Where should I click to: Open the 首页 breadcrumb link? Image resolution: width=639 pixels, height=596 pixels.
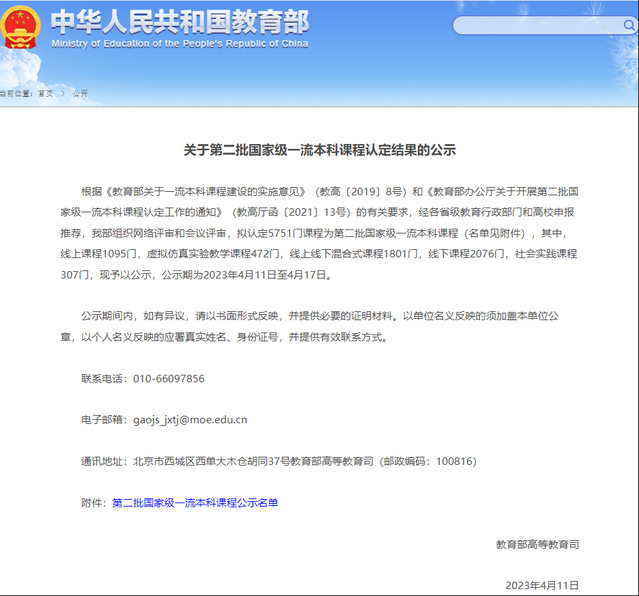tap(45, 93)
